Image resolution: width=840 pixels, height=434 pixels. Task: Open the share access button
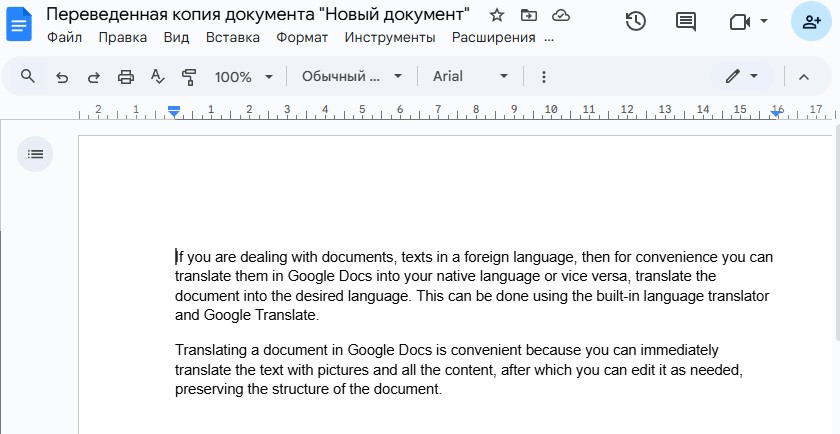(x=812, y=21)
